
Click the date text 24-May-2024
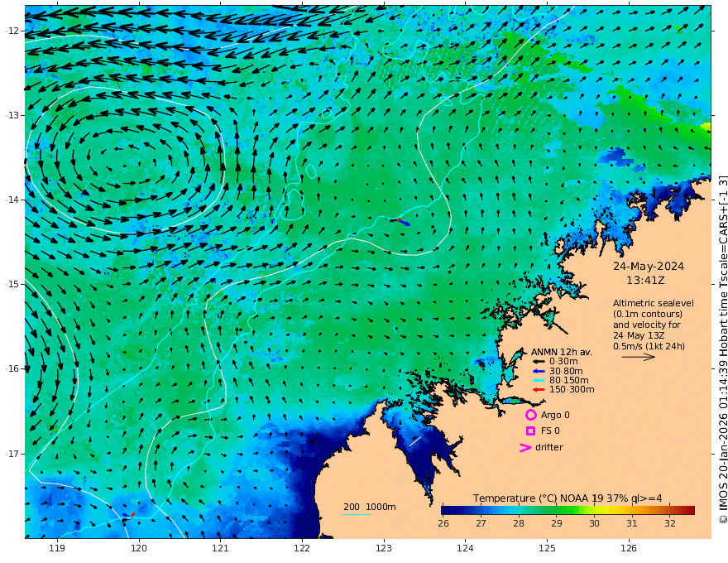[648, 266]
